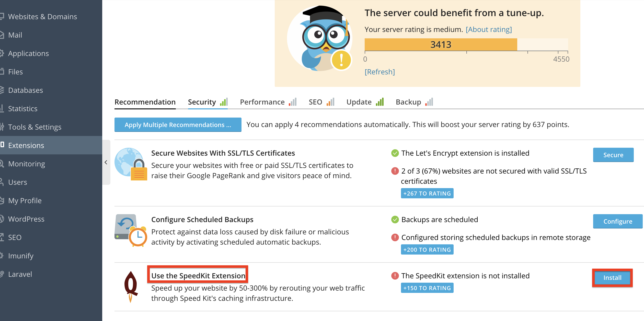The height and width of the screenshot is (321, 644).
Task: Click Apply Multiple Recommendations button
Action: [178, 125]
